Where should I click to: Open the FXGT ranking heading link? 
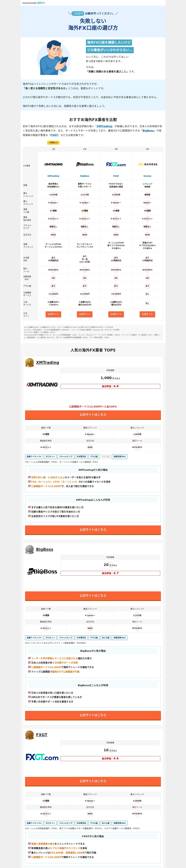pos(42,735)
